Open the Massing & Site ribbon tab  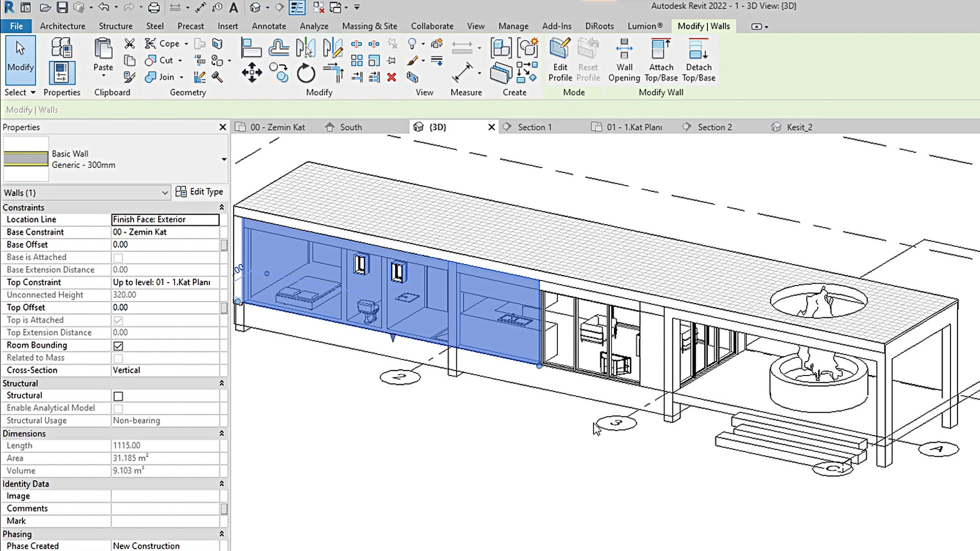point(370,26)
